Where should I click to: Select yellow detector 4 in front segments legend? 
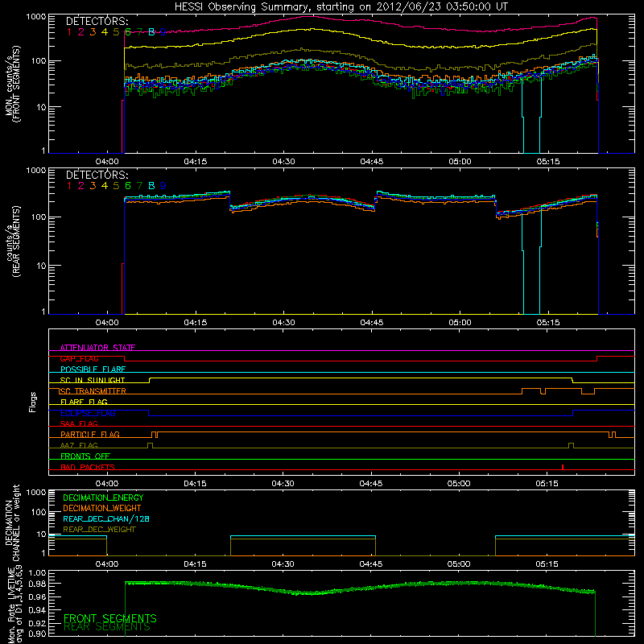(105, 32)
